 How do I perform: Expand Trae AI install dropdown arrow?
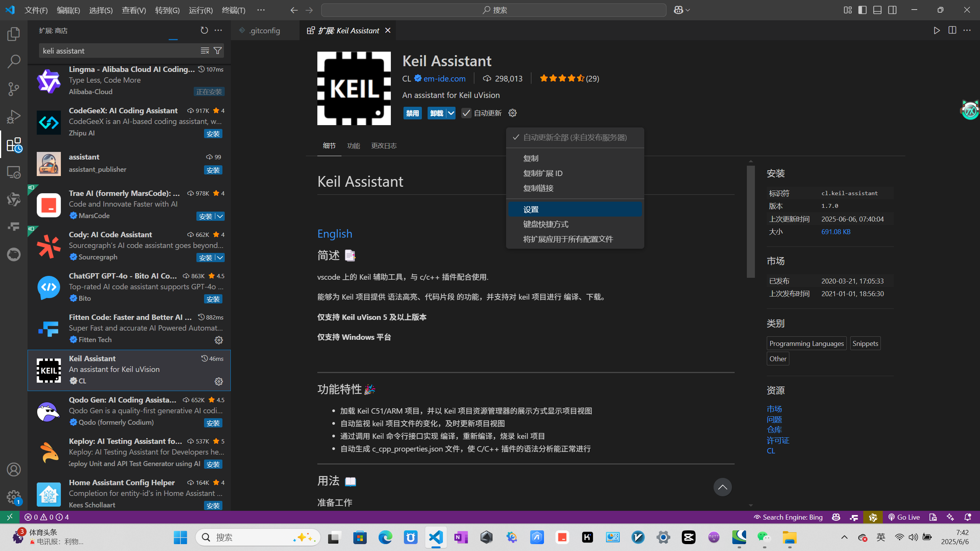(x=220, y=216)
